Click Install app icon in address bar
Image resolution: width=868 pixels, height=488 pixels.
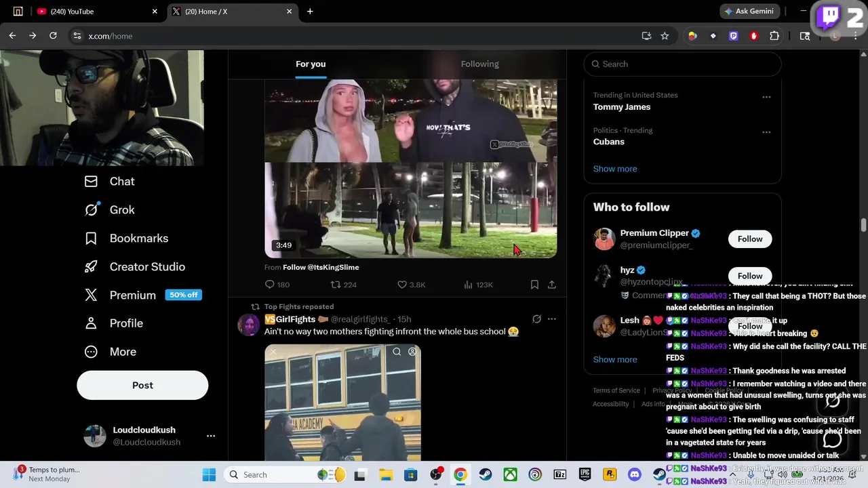[646, 36]
